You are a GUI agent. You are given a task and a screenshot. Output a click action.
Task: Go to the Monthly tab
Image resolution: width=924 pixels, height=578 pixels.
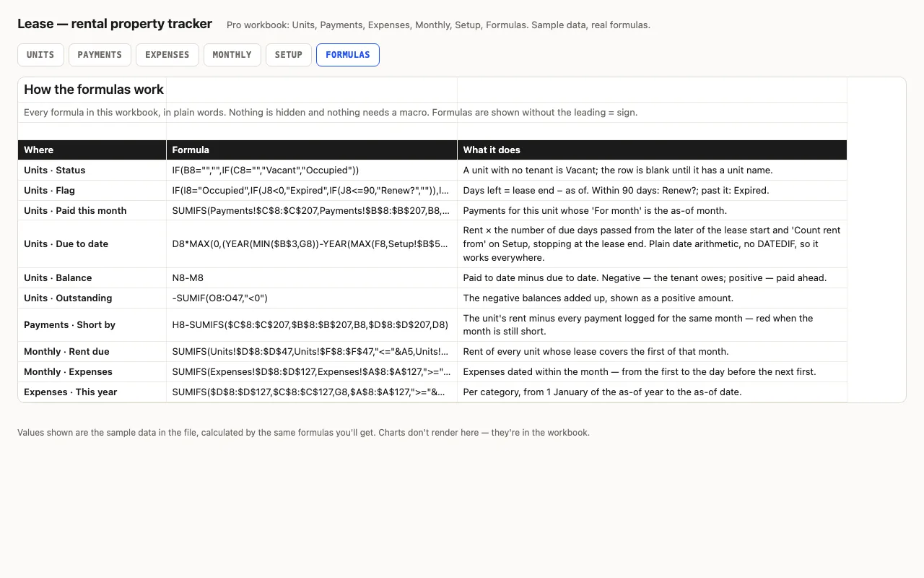click(232, 55)
